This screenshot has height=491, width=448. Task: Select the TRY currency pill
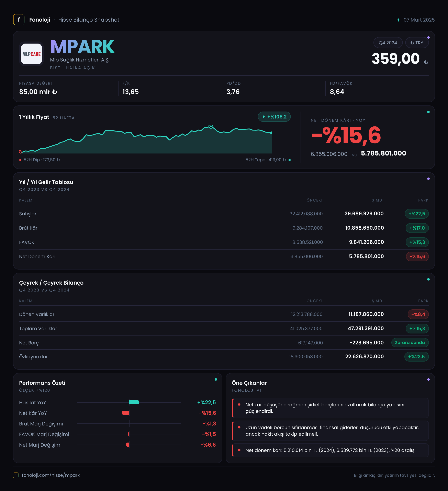(417, 43)
